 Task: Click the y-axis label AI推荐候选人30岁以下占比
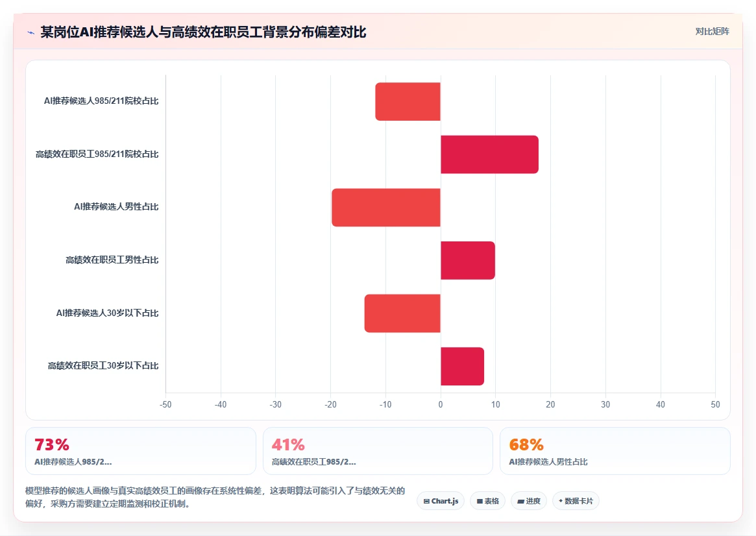coord(108,313)
